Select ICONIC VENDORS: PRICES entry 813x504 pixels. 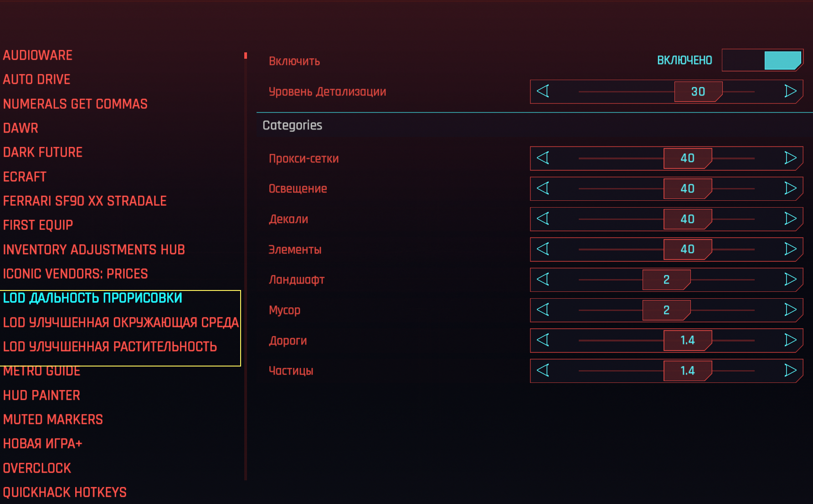click(x=75, y=274)
